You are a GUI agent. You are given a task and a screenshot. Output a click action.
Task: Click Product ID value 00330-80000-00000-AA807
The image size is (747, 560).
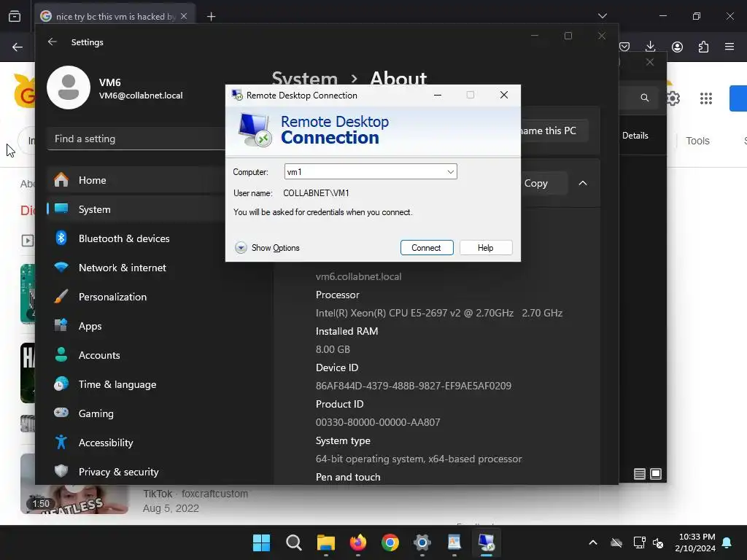378,422
